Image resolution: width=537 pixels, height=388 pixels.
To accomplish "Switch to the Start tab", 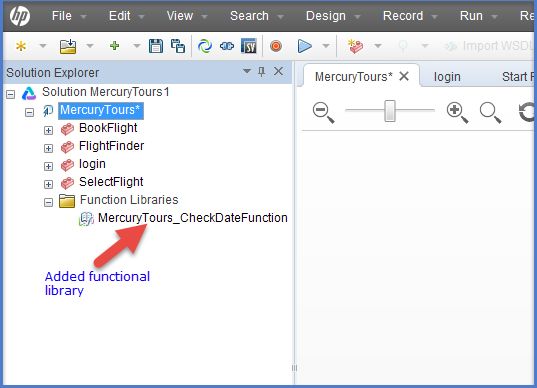I will [517, 77].
